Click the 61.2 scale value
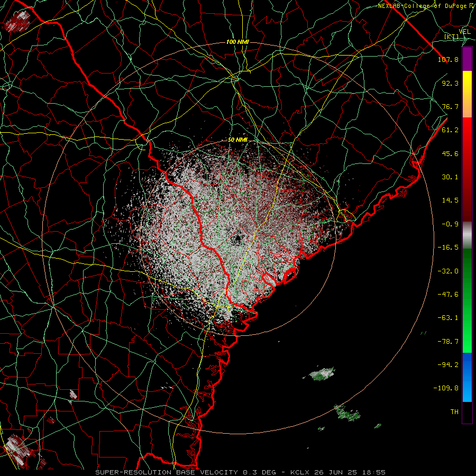This screenshot has width=476, height=476. point(450,130)
